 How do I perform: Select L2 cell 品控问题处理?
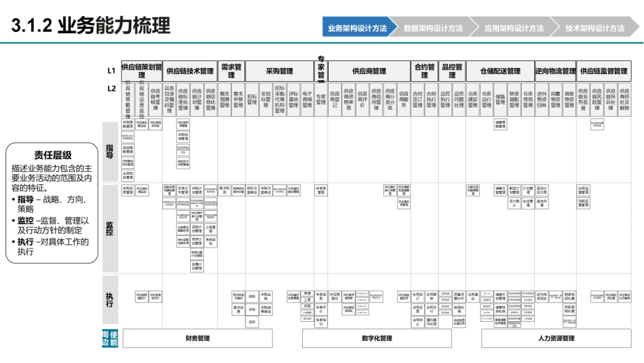459,100
